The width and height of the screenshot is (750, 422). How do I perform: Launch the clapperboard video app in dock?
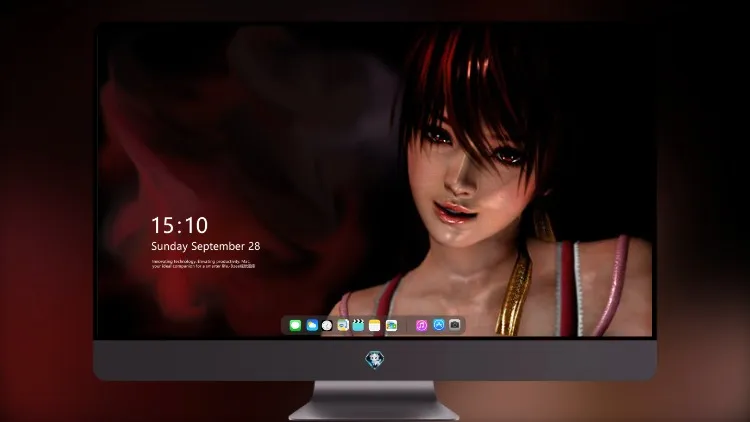pos(358,326)
